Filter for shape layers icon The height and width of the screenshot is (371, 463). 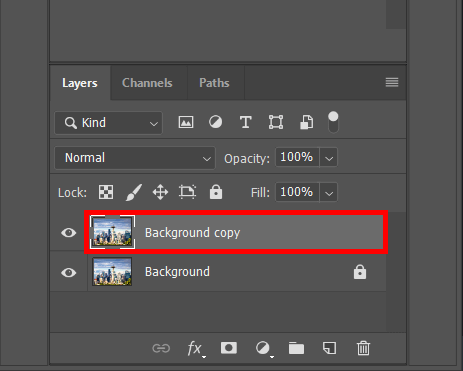click(x=276, y=122)
